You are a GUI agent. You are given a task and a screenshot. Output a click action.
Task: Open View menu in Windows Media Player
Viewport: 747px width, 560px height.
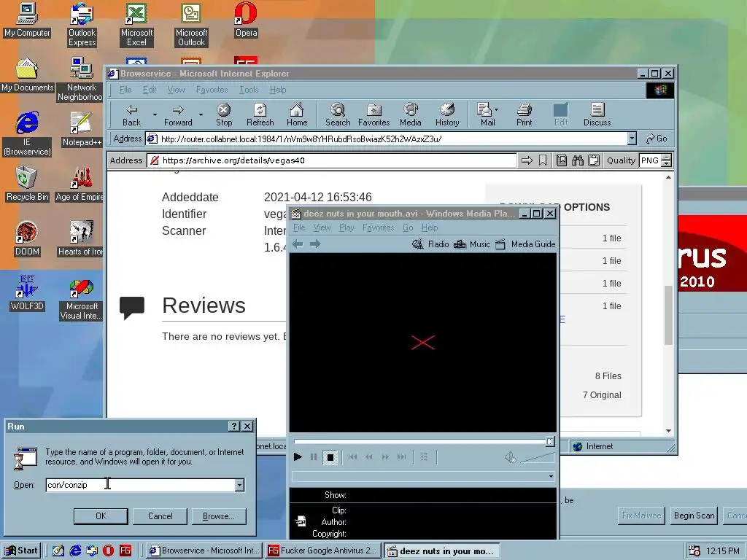[x=322, y=227]
